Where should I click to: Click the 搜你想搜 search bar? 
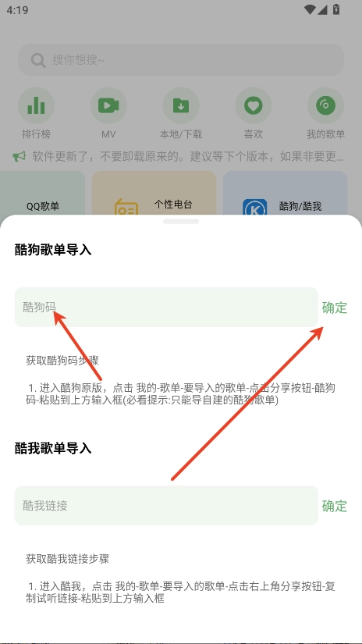(x=181, y=60)
